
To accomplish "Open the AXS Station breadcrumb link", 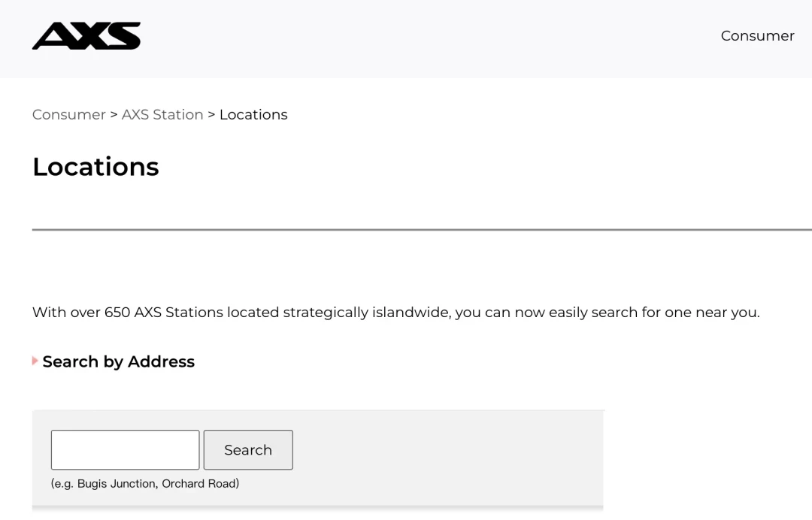I will (162, 114).
